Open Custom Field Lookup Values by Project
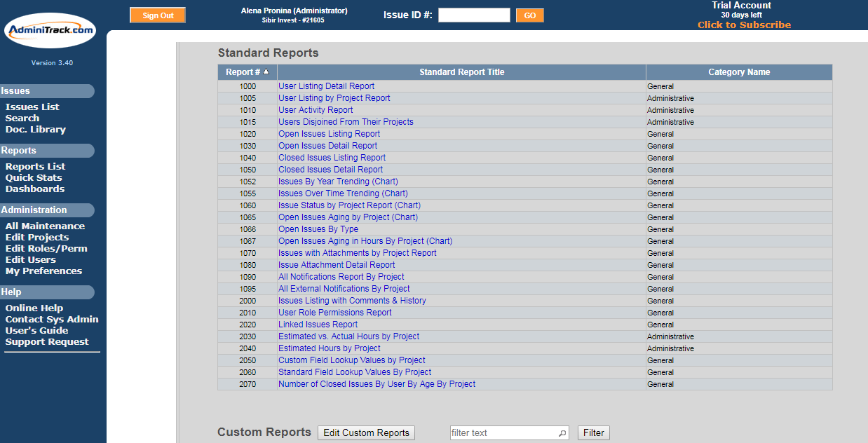The height and width of the screenshot is (443, 868). click(352, 360)
